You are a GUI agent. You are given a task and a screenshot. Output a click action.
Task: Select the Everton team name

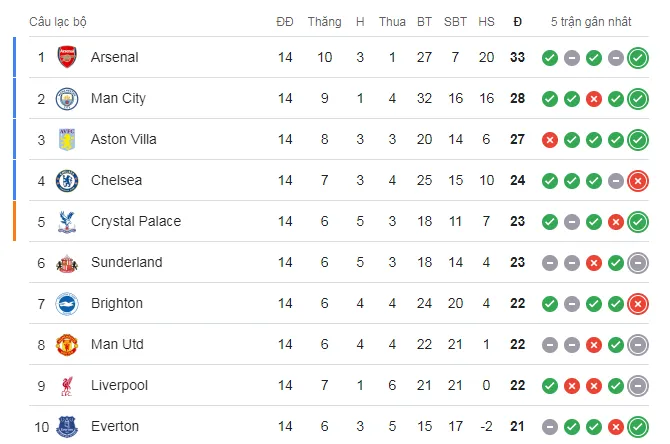pos(116,427)
